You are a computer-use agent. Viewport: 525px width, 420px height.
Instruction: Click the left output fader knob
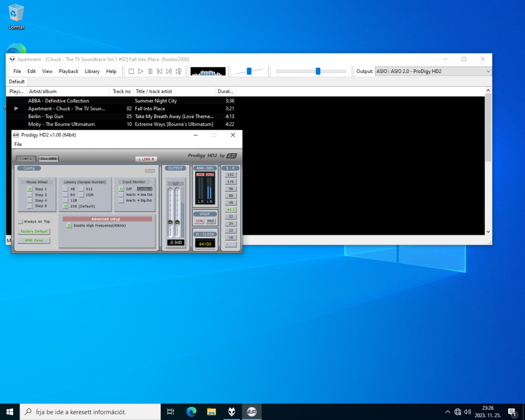point(170,223)
